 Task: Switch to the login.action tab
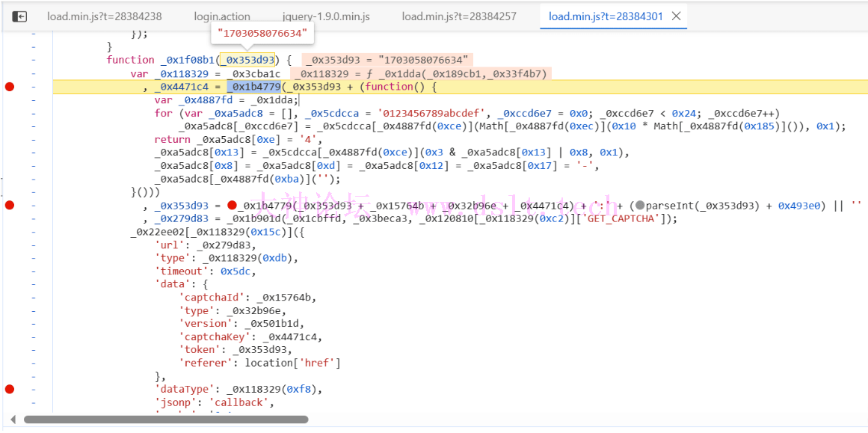222,16
